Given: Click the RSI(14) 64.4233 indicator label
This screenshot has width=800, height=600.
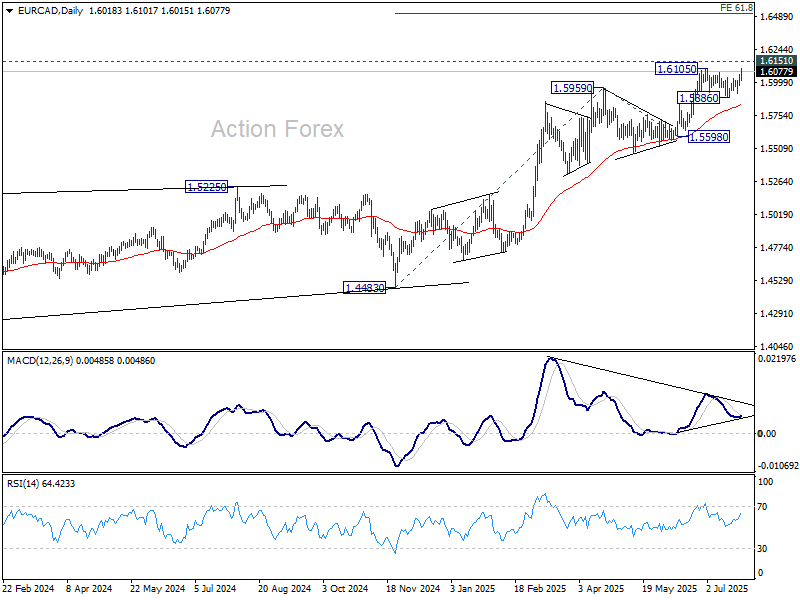Looking at the screenshot, I should [41, 483].
